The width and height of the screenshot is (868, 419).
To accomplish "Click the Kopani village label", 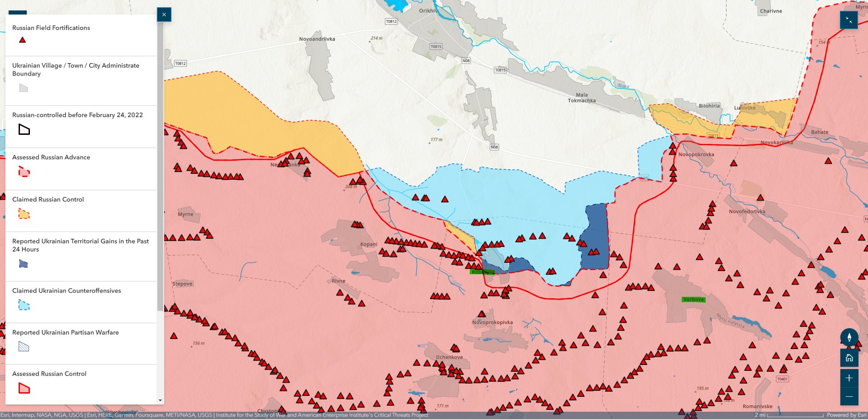I will 369,244.
